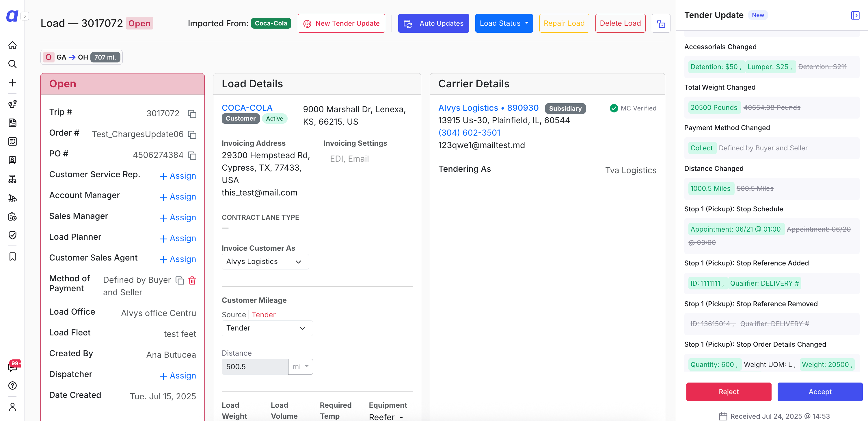The height and width of the screenshot is (421, 868).
Task: Change the distance unit mi selector
Action: (x=301, y=366)
